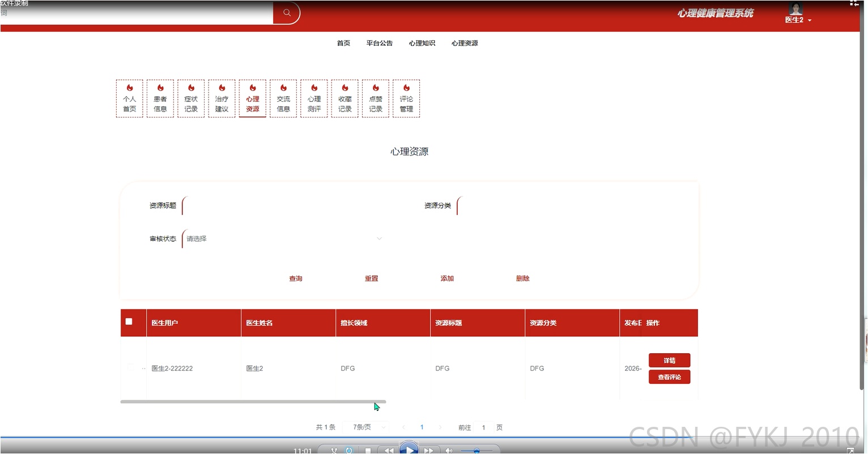The height and width of the screenshot is (454, 868).
Task: Mute the media player volume icon
Action: 449,451
